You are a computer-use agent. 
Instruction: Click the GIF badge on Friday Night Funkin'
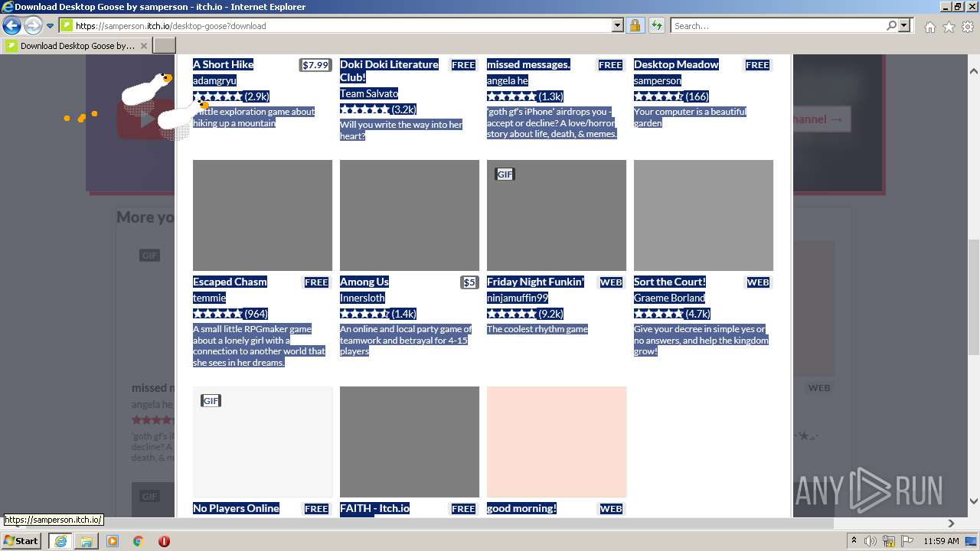point(505,174)
